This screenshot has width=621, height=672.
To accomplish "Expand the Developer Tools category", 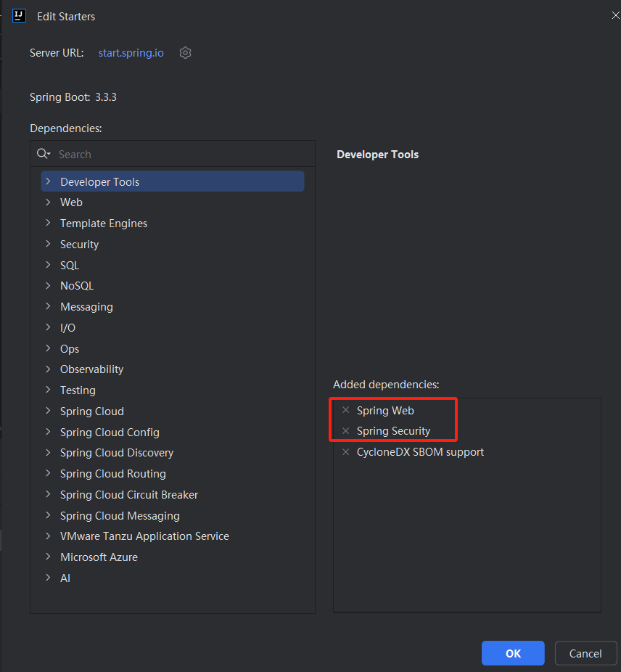I will click(48, 181).
